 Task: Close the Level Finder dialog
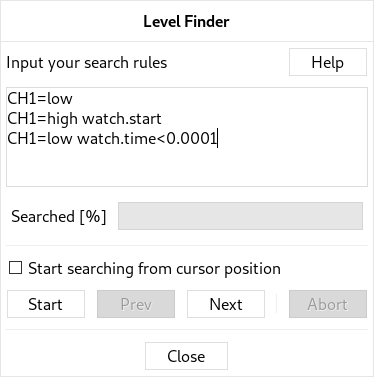[186, 356]
